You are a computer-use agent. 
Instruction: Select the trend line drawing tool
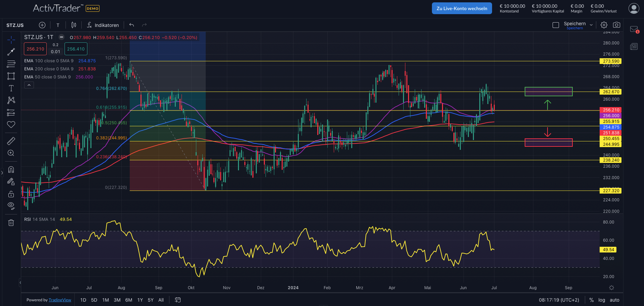[11, 52]
